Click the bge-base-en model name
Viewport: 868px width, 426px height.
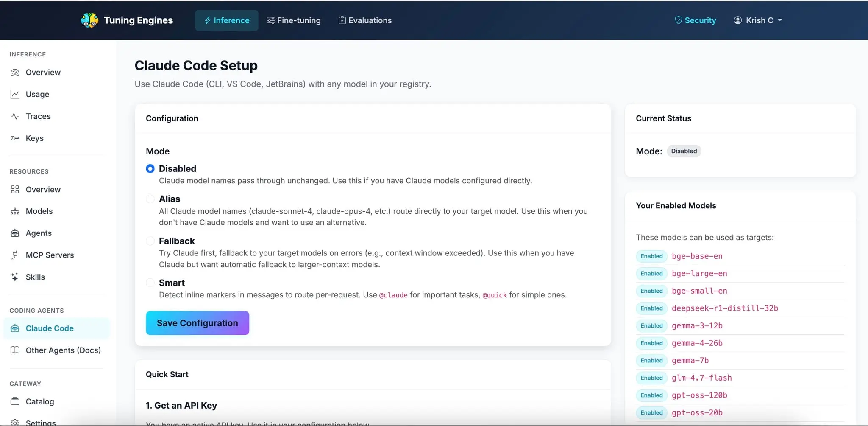697,256
